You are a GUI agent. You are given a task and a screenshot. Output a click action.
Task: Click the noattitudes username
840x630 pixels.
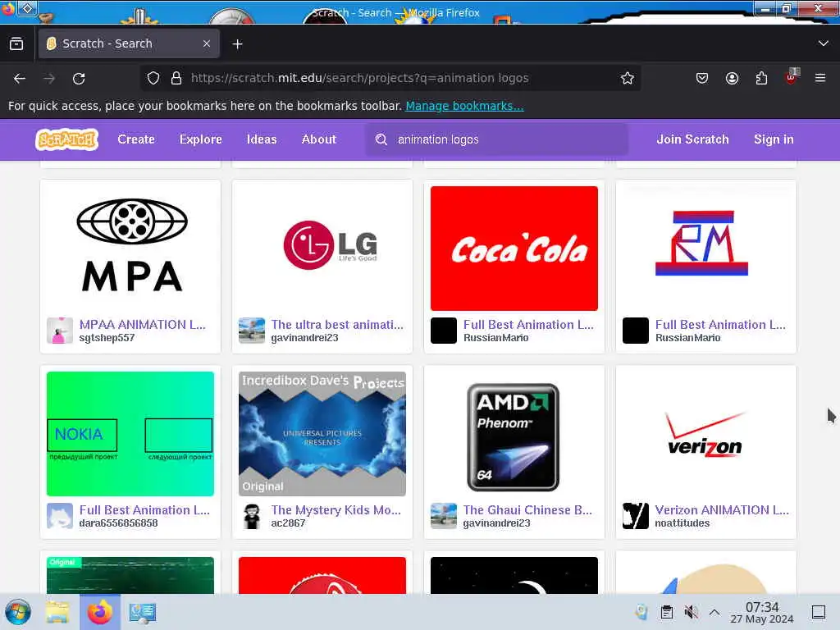point(682,523)
